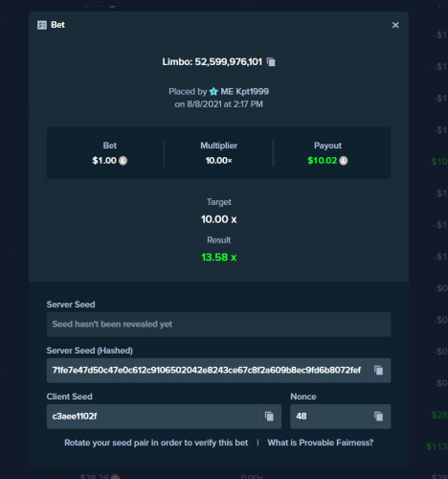Click the Litecoin icon beside $1.00 bet
Image resolution: width=448 pixels, height=479 pixels.
tap(123, 161)
